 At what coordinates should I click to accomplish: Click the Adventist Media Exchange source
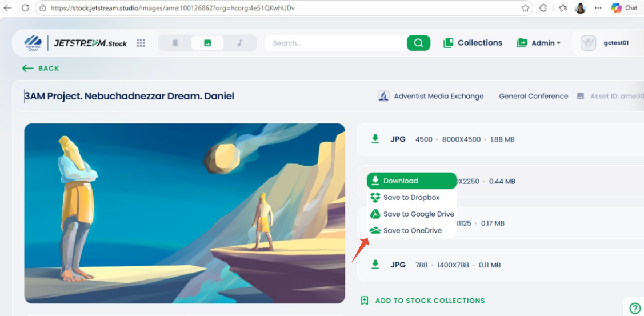[430, 96]
